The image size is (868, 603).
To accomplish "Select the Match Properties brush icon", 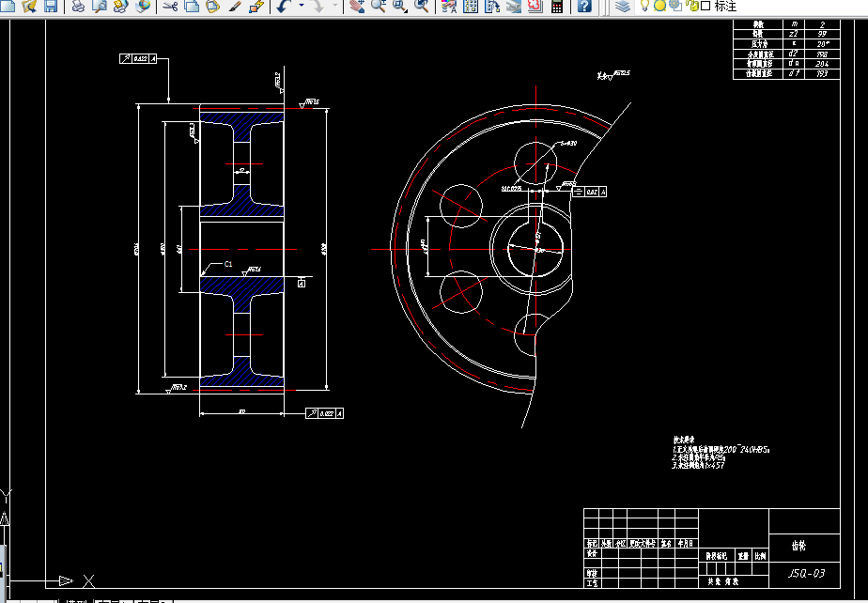I will (x=235, y=6).
